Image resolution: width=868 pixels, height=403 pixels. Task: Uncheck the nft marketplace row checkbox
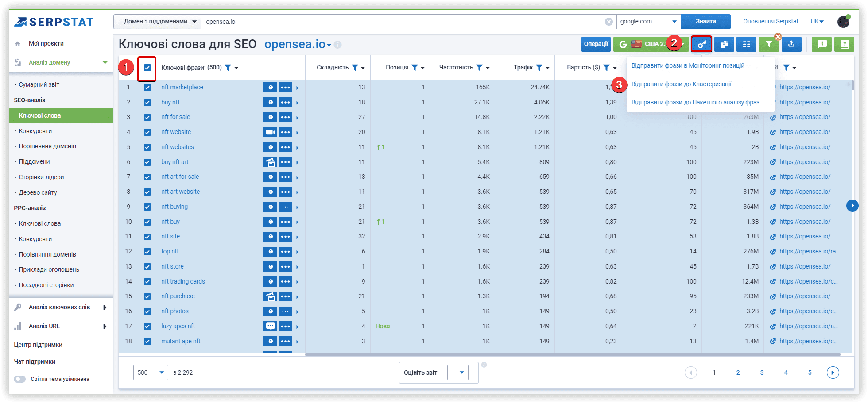click(x=147, y=88)
